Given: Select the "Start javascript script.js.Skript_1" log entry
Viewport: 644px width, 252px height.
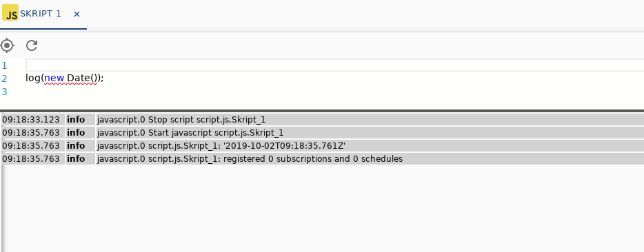Looking at the screenshot, I should (x=323, y=133).
